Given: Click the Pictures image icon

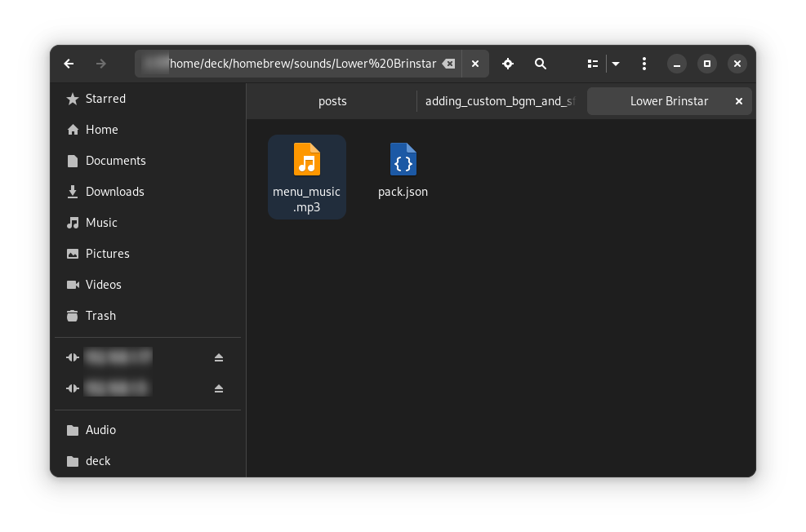Looking at the screenshot, I should click(73, 254).
